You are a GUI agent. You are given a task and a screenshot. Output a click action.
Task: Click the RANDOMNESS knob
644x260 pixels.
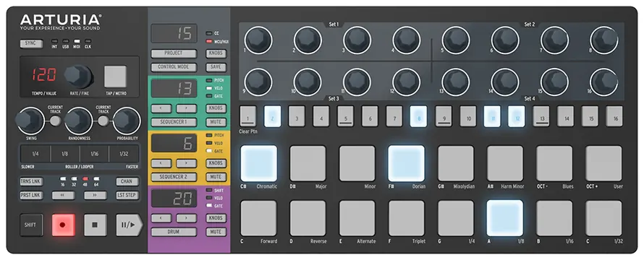point(78,121)
